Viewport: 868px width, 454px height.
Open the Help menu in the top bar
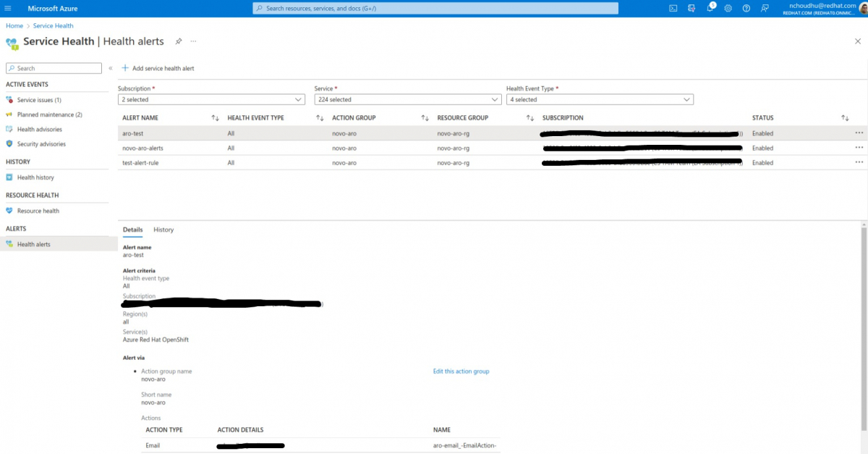[x=746, y=8]
